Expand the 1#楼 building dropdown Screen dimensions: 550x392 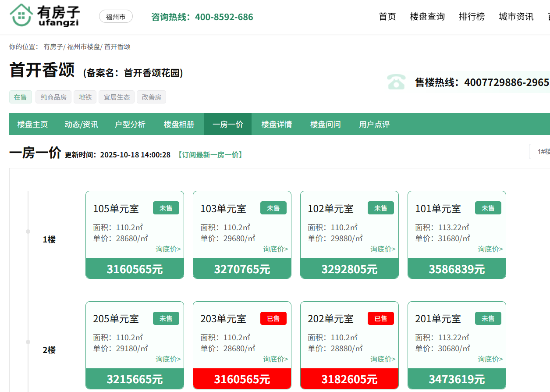[x=540, y=151]
